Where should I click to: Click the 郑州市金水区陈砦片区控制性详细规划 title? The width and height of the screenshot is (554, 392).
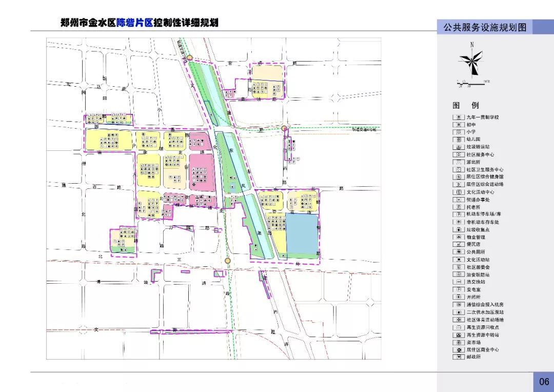tap(140, 23)
